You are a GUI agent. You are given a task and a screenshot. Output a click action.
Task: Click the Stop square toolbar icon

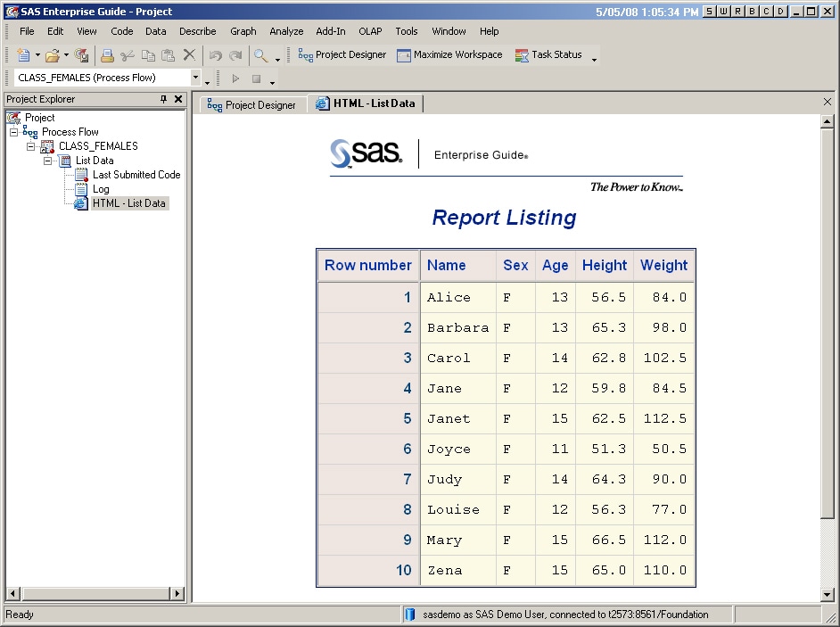256,78
